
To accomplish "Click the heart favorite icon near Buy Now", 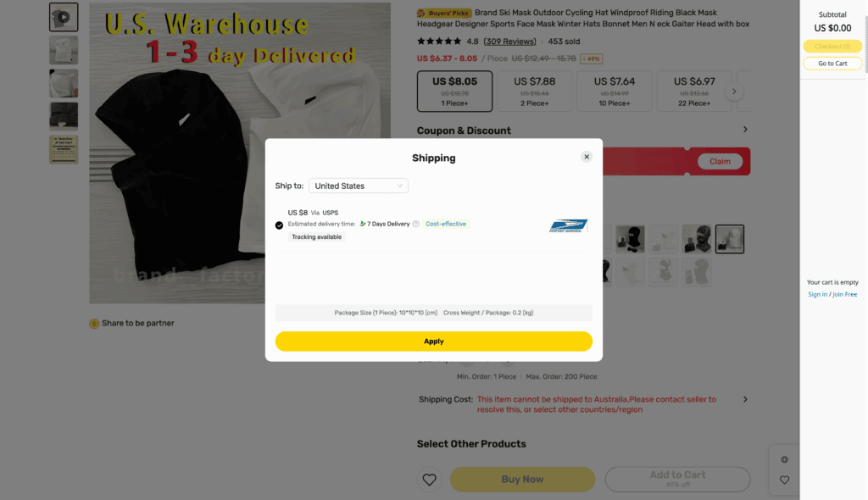I will pyautogui.click(x=429, y=479).
